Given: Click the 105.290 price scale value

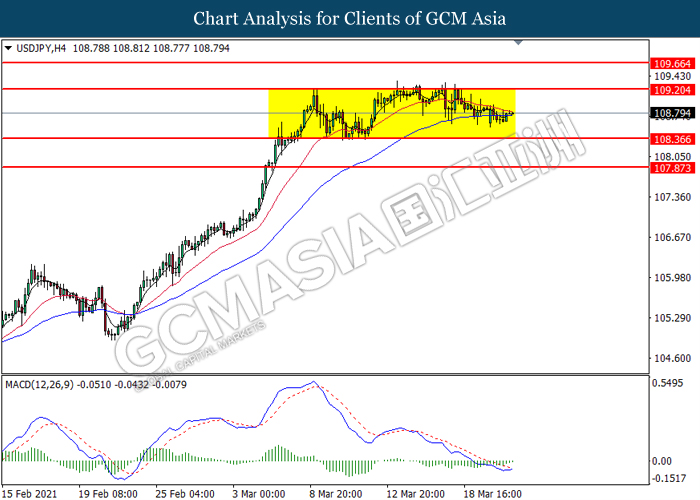Looking at the screenshot, I should tap(672, 318).
